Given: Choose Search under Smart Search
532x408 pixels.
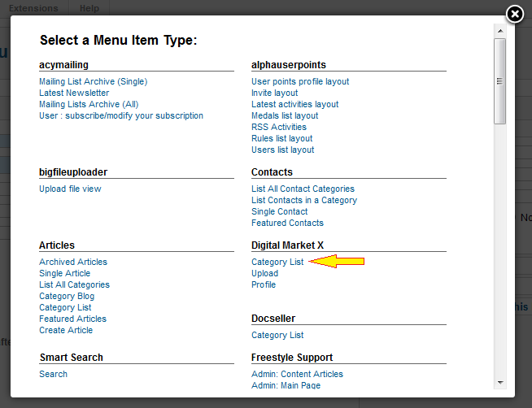Looking at the screenshot, I should 53,374.
